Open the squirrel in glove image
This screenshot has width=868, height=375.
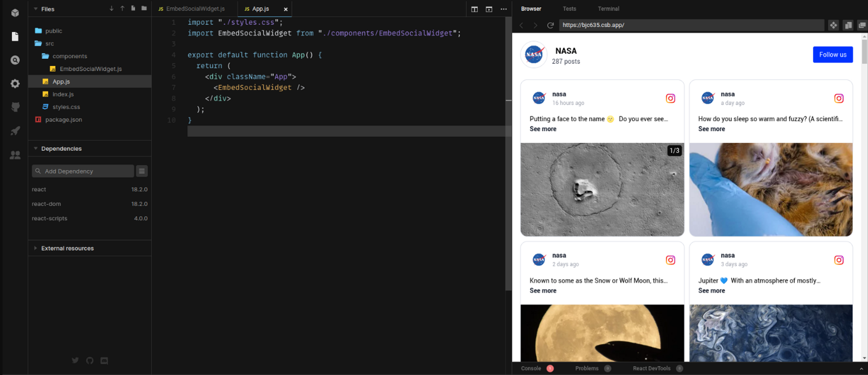pyautogui.click(x=771, y=189)
